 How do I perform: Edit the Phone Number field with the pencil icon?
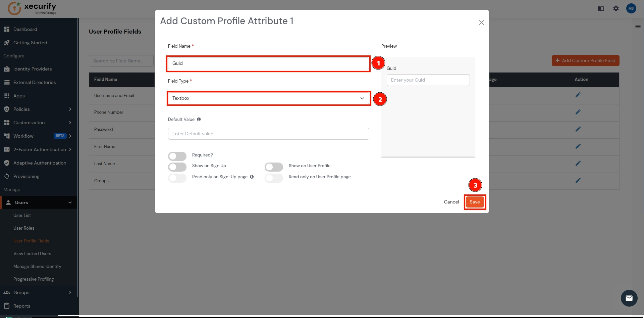point(578,112)
